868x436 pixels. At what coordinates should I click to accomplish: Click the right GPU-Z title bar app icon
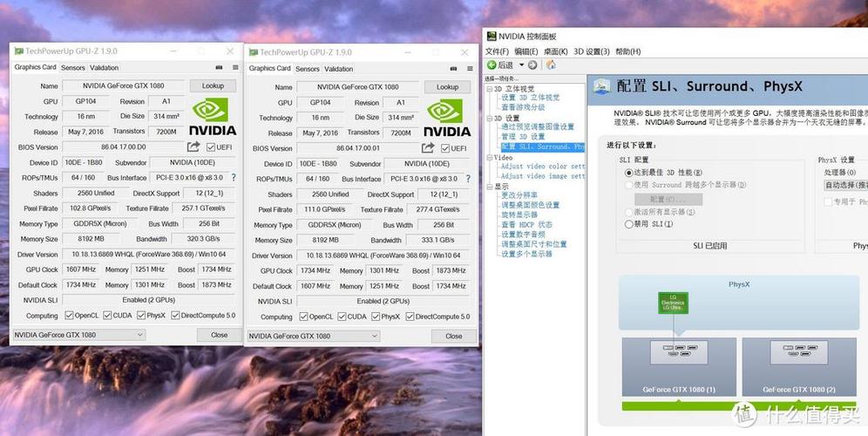[x=254, y=52]
